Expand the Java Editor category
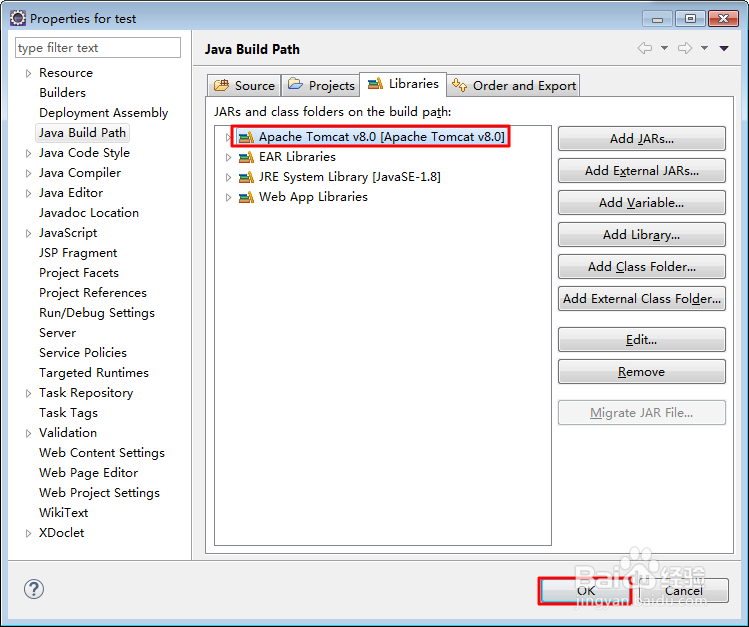The width and height of the screenshot is (749, 627). [x=28, y=193]
